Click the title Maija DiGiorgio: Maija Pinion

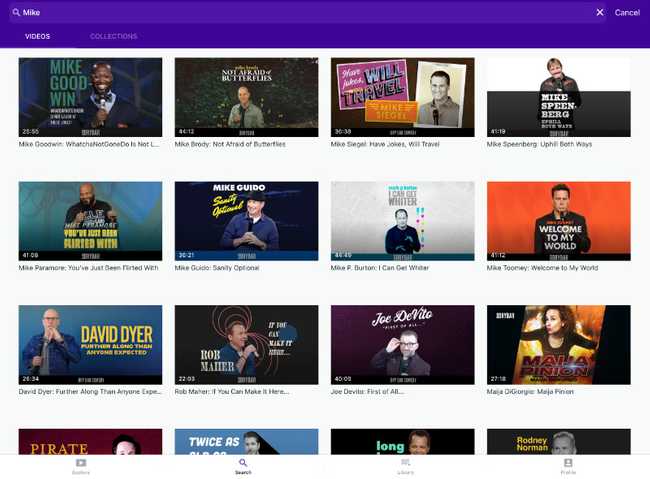click(x=530, y=391)
